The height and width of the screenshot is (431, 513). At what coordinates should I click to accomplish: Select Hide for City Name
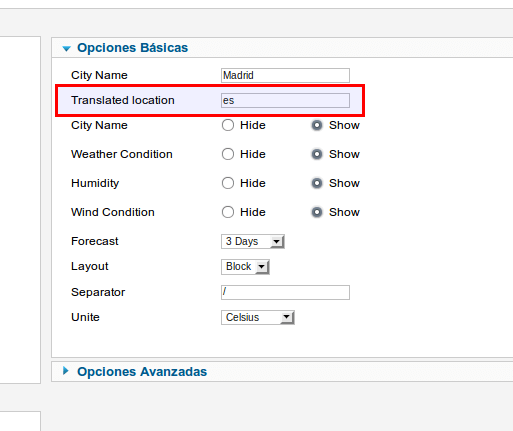tap(228, 125)
